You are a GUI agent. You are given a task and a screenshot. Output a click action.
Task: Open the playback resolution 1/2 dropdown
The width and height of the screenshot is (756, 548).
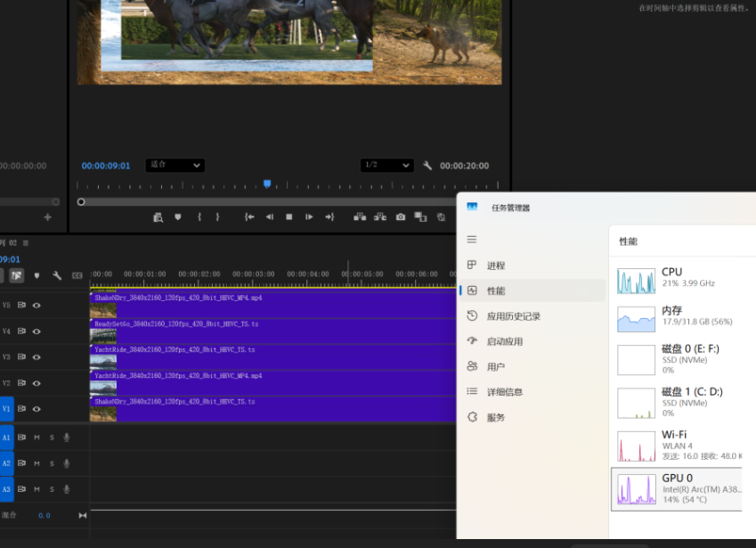point(387,165)
